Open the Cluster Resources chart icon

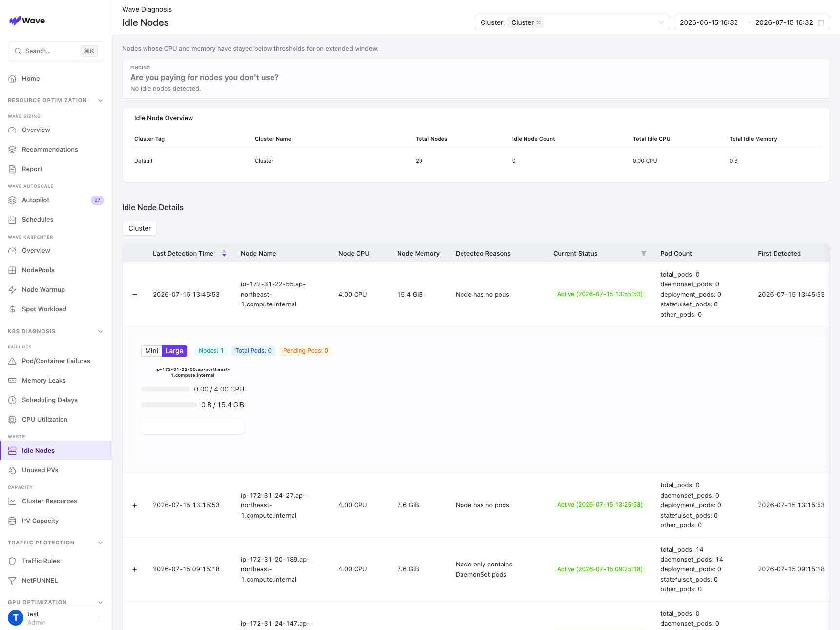(x=12, y=501)
